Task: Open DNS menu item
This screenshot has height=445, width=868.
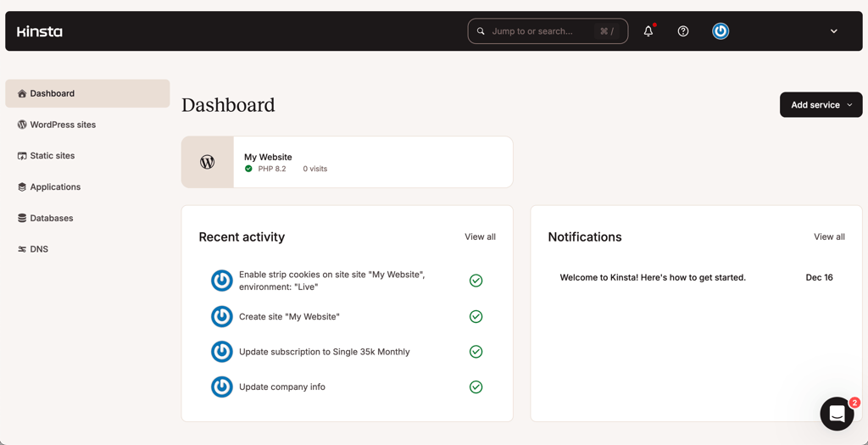Action: 87,249
